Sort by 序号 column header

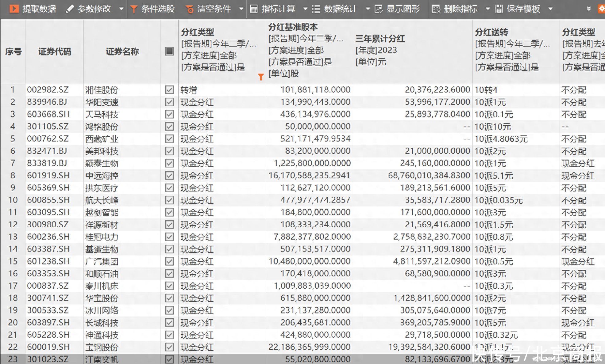(13, 51)
